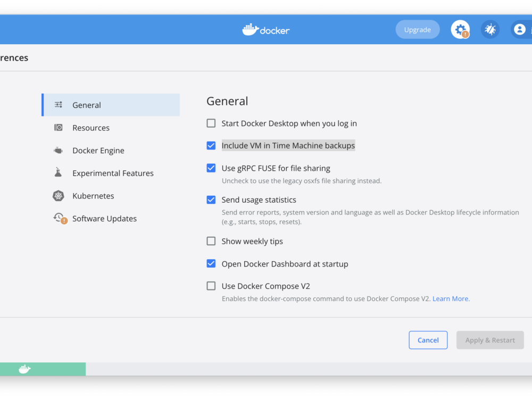Select the General settings tab
532x399 pixels.
pos(111,105)
